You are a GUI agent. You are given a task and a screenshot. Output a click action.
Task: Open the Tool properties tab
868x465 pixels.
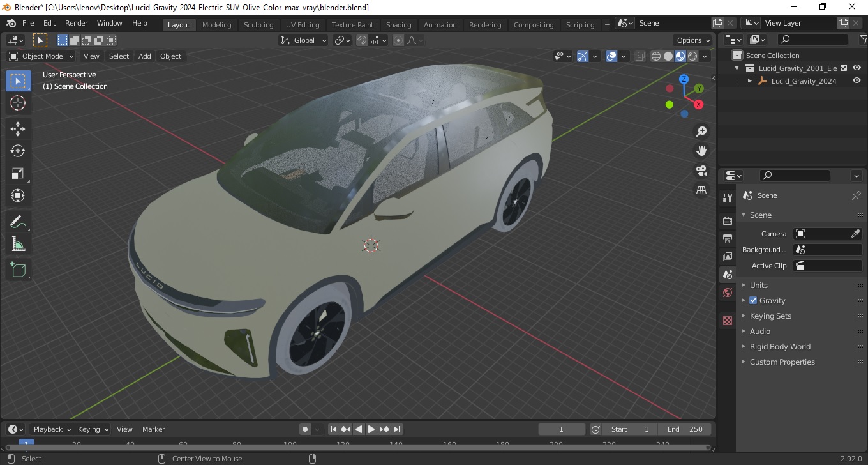[728, 198]
